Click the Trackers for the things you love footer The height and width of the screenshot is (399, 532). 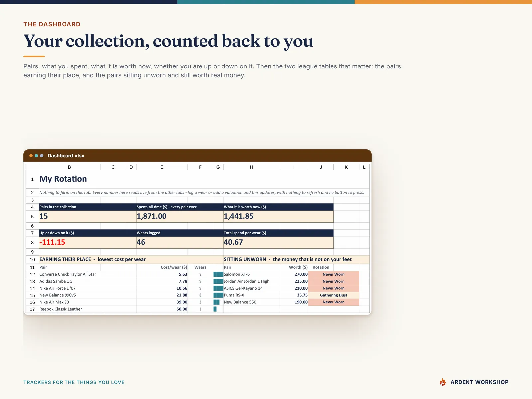[x=74, y=382]
